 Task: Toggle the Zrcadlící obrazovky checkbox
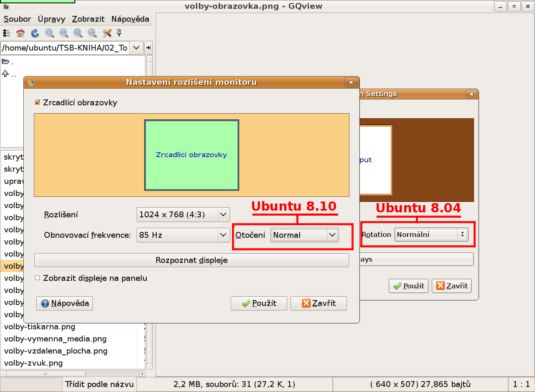38,102
